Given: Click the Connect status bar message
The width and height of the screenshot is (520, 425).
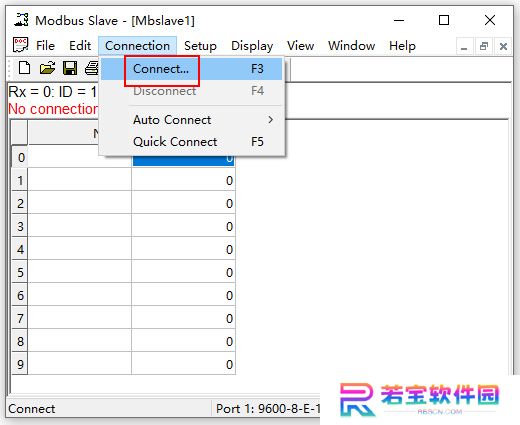Looking at the screenshot, I should point(32,409).
